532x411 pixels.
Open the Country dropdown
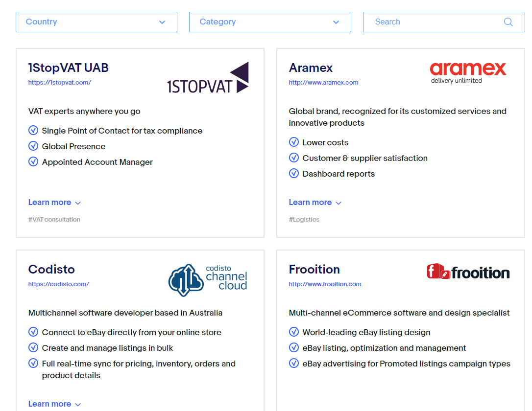96,22
